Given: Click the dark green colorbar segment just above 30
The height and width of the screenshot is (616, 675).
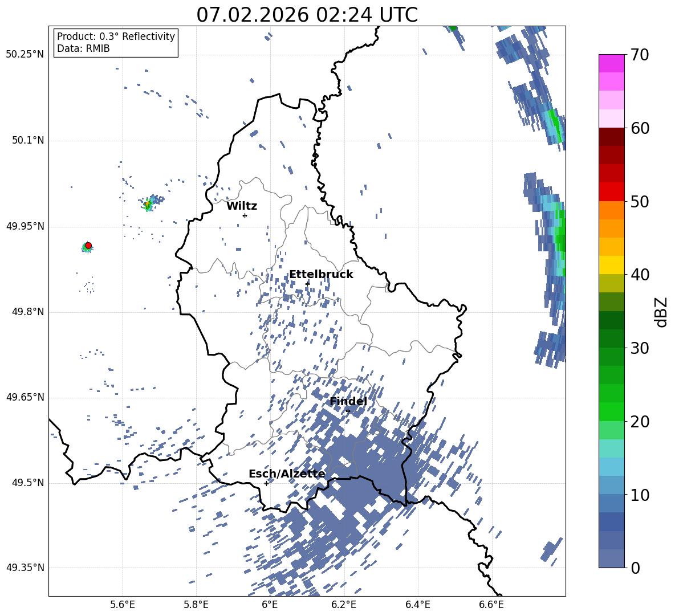Looking at the screenshot, I should point(611,338).
